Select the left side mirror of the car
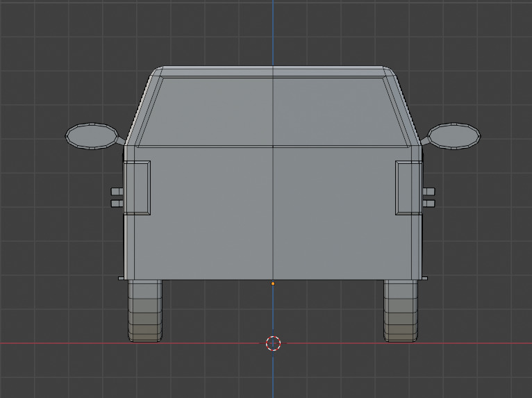The height and width of the screenshot is (398, 532). pos(92,135)
